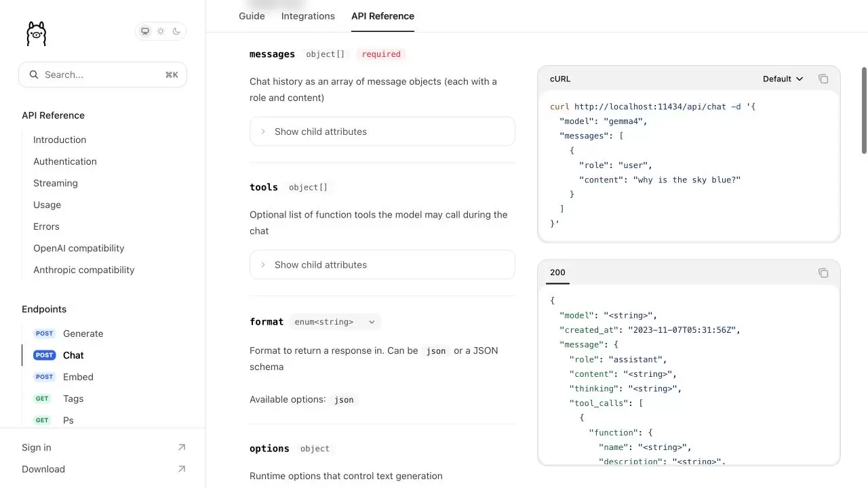Viewport: 868px width, 488px height.
Task: Open the Guide tab
Action: pyautogui.click(x=252, y=16)
